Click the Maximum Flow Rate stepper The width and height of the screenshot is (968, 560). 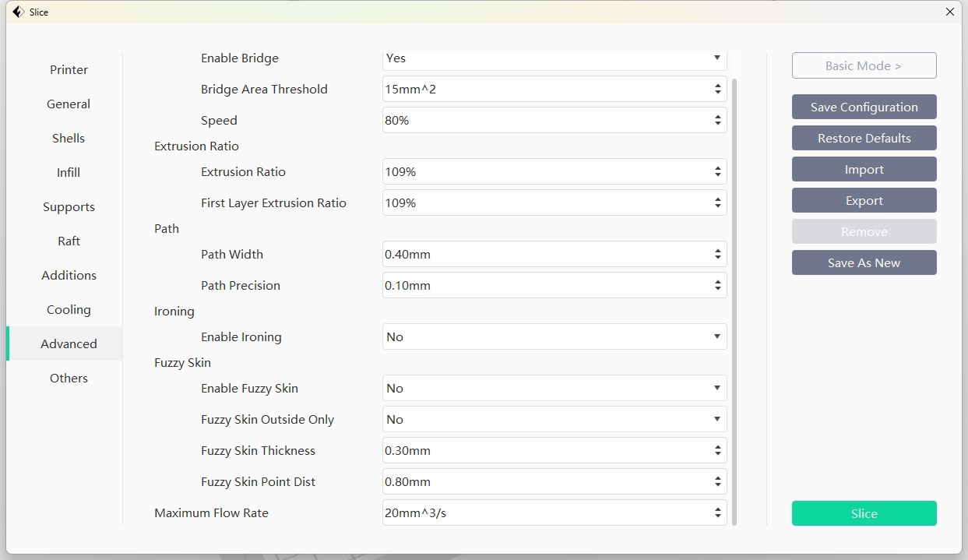click(x=717, y=513)
